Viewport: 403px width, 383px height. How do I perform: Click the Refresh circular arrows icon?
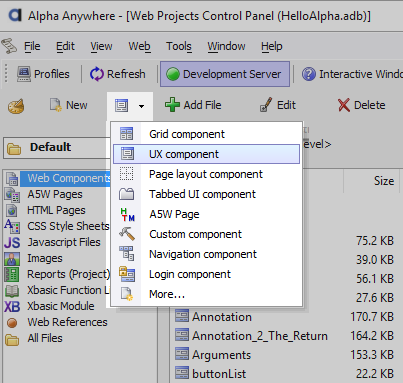click(97, 74)
